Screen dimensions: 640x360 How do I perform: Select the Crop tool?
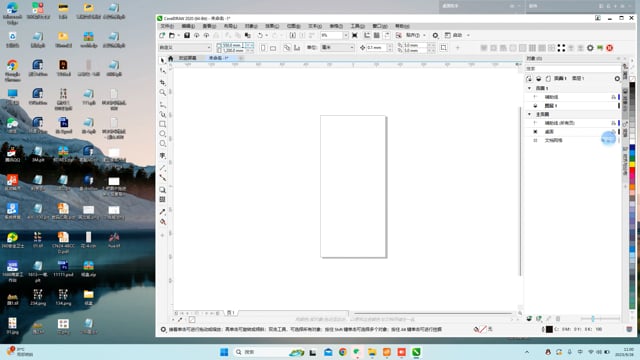[162, 82]
